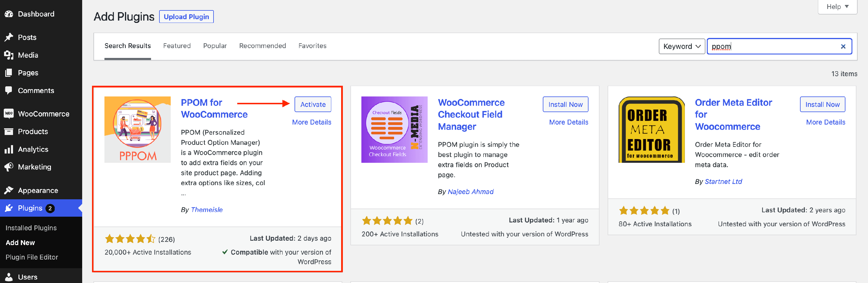Open Posts via the pushpin icon
The image size is (868, 283).
9,37
